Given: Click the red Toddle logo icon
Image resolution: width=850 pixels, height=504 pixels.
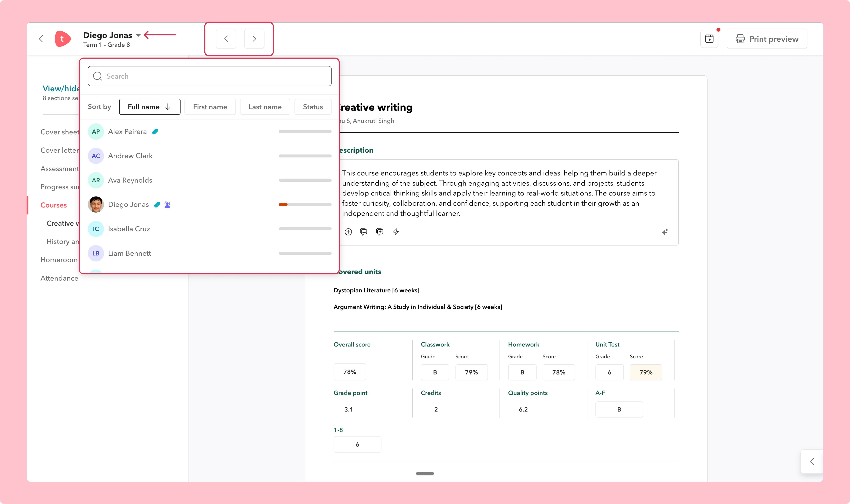Looking at the screenshot, I should pos(63,39).
